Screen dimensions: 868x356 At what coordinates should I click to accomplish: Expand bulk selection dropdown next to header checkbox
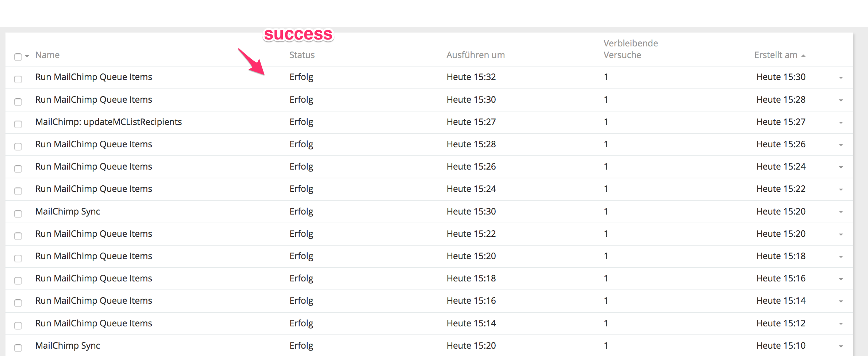point(27,56)
